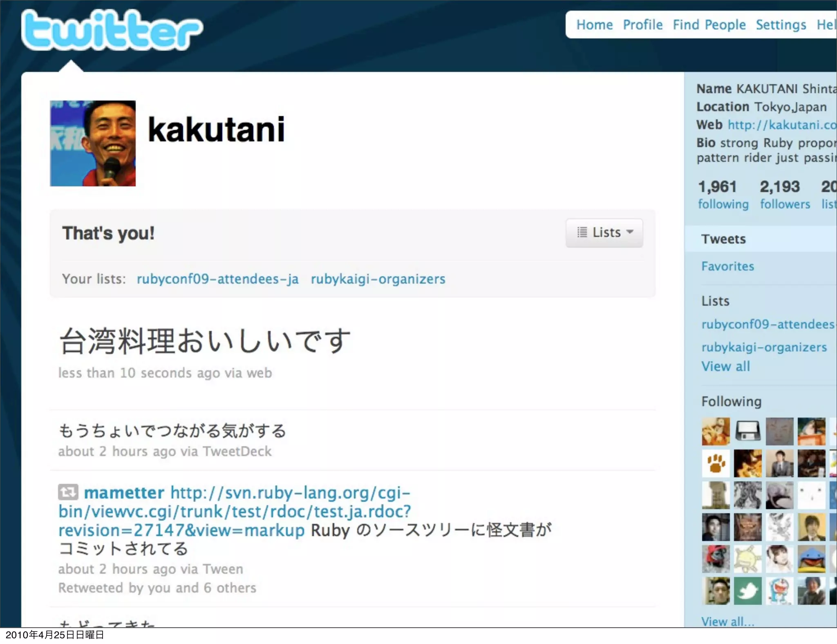Open the svn.ruby-lang.org link in retweet

235,512
